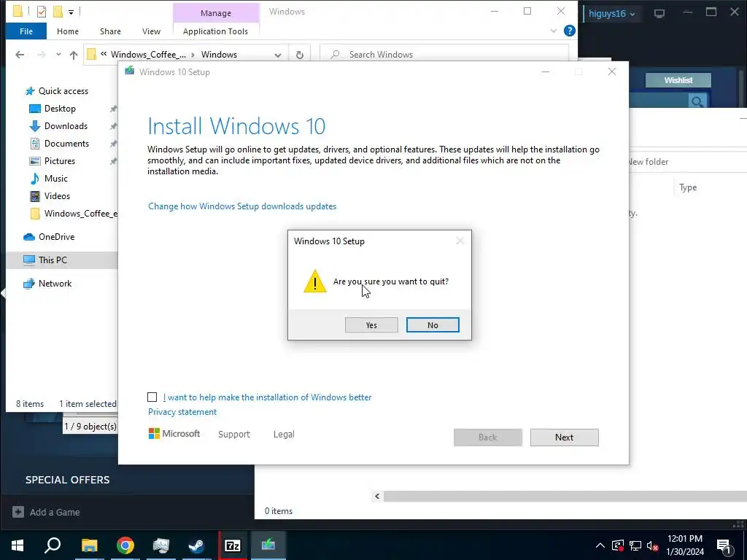This screenshot has width=747, height=560.
Task: Click Steam Big Picture monitor icon
Action: click(659, 13)
